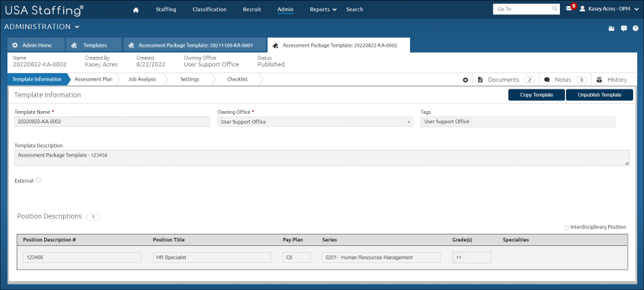Open the help question mark icon
Image resolution: width=644 pixels, height=290 pixels.
[635, 28]
